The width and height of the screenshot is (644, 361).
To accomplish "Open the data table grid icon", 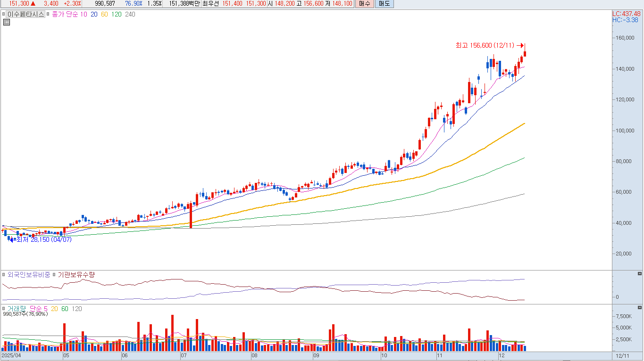I will coord(7,22).
